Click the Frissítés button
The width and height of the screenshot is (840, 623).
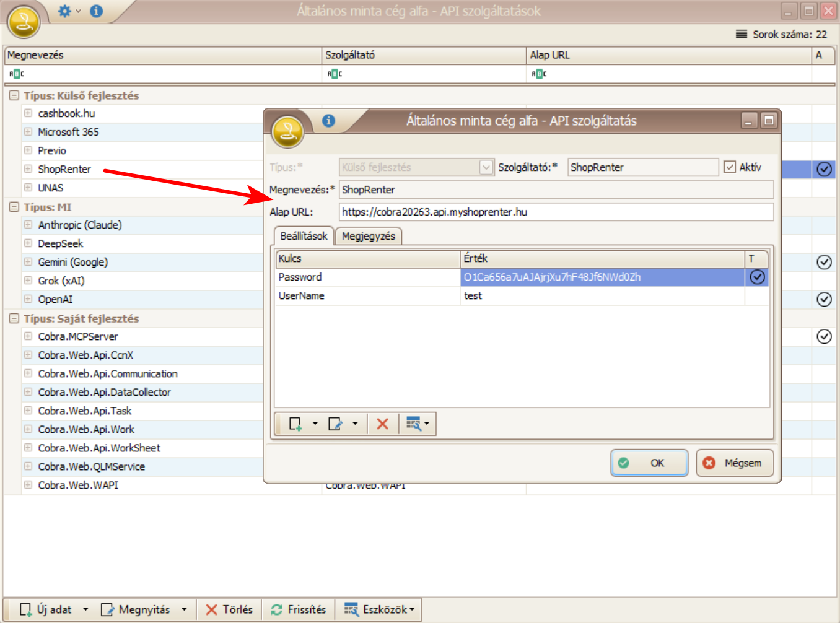[x=298, y=609]
